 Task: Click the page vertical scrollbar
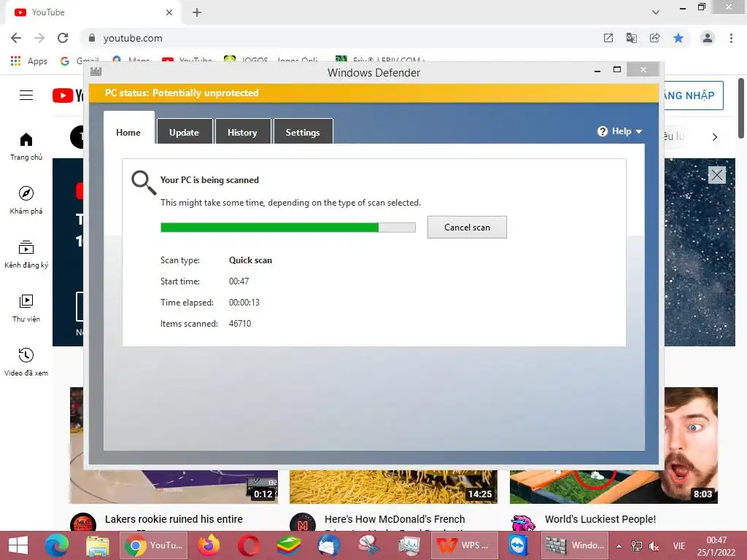pos(741,108)
